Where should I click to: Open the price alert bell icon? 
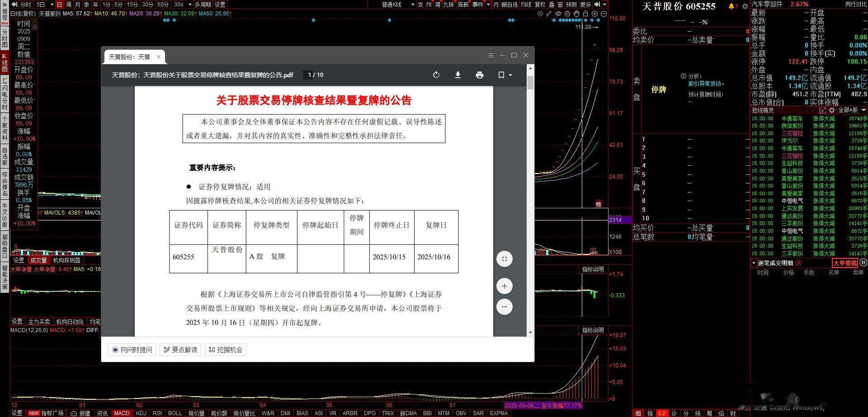(731, 6)
